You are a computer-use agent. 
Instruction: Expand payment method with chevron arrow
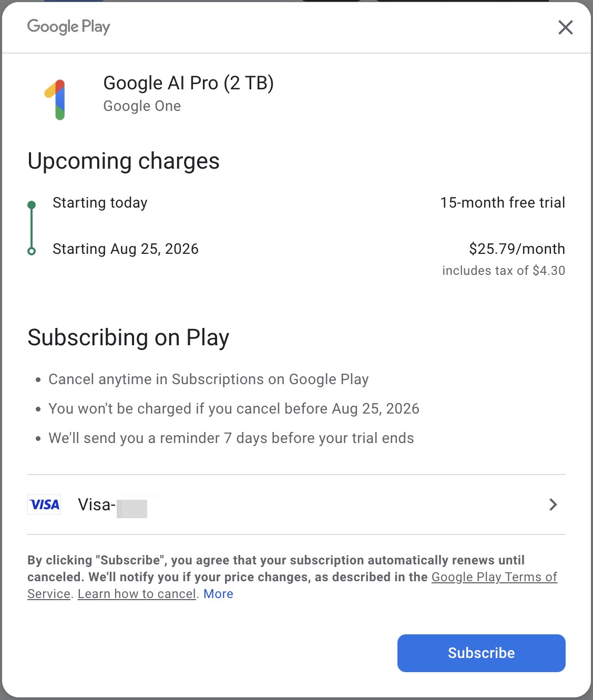(553, 505)
